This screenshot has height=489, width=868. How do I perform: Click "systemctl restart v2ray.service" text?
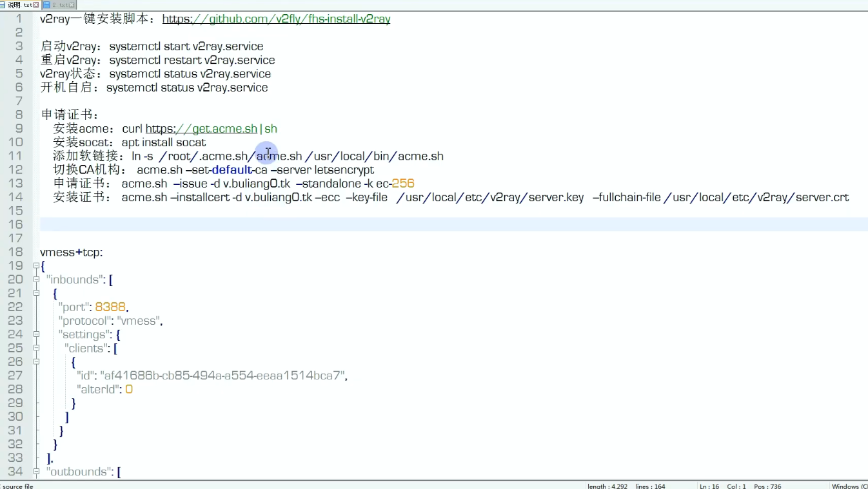pos(192,60)
